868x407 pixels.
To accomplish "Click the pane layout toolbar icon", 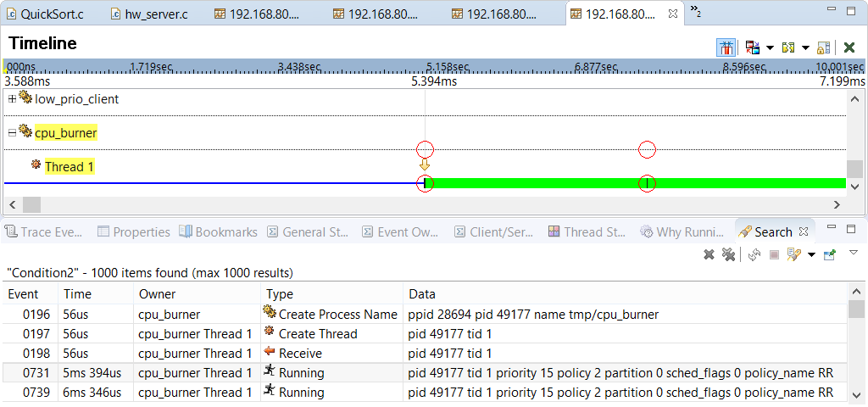I will coord(752,47).
